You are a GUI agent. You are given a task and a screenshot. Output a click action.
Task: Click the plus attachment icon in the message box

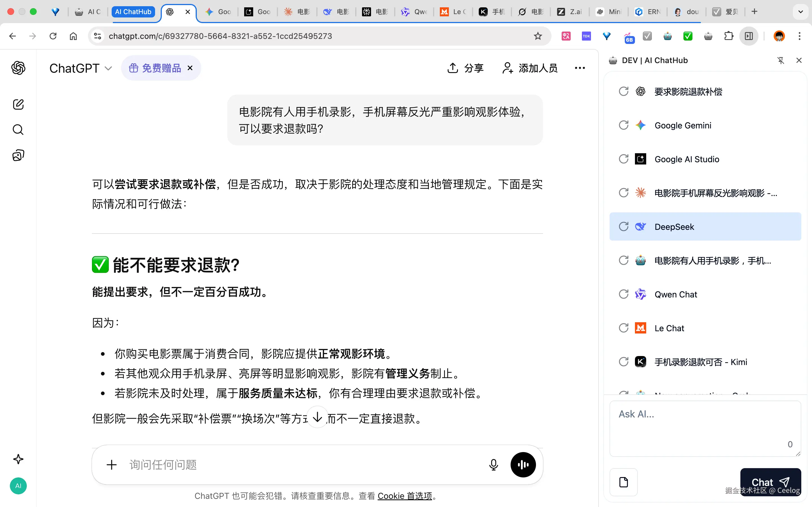[111, 465]
